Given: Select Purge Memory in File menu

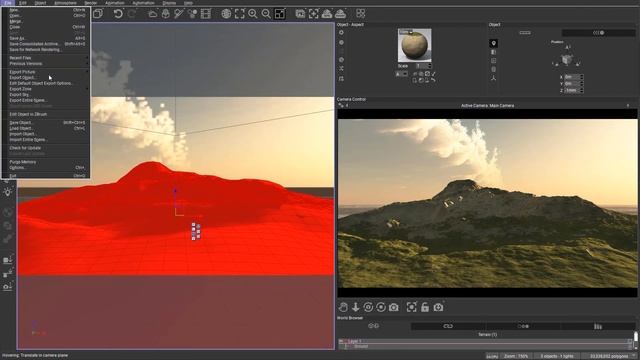Looking at the screenshot, I should coord(46,162).
